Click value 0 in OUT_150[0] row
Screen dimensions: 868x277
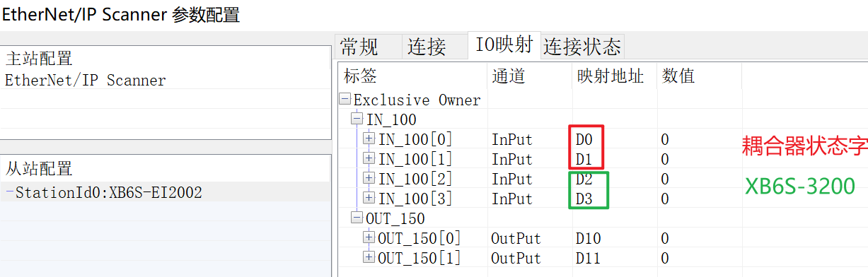coord(665,239)
